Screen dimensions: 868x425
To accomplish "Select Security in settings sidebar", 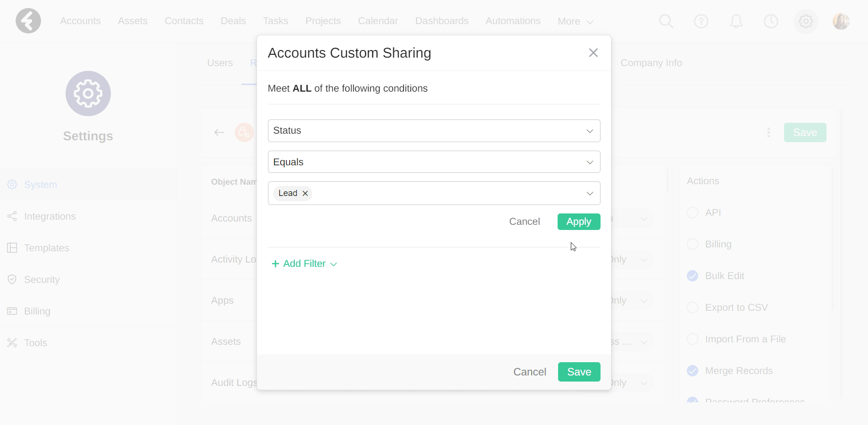I will 42,280.
